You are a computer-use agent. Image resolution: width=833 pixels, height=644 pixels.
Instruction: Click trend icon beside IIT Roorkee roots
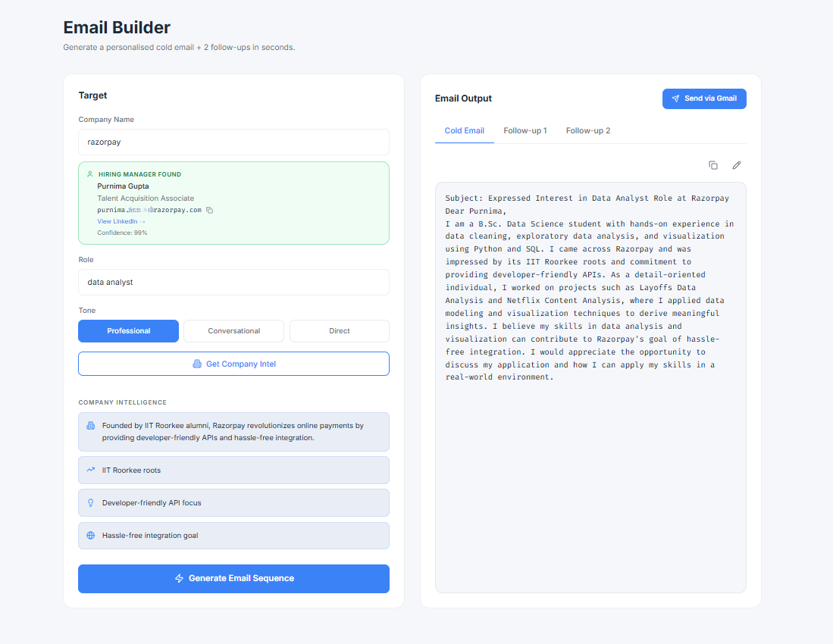click(x=91, y=470)
